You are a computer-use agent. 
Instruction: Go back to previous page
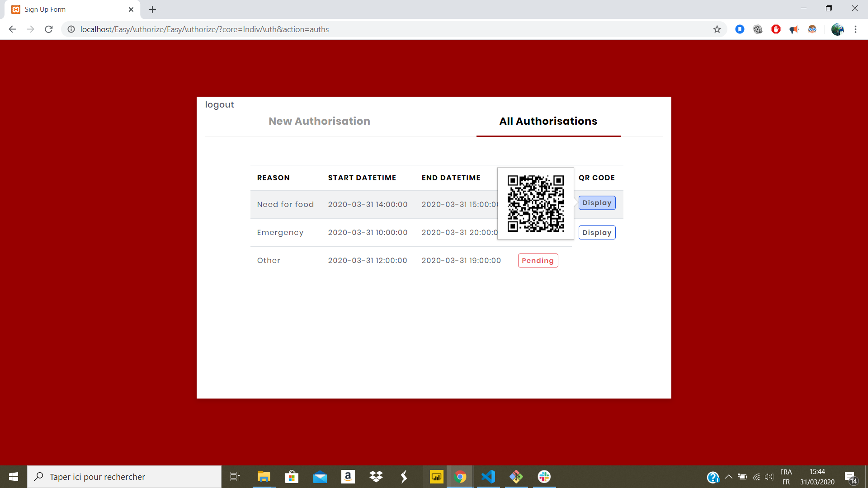click(12, 29)
